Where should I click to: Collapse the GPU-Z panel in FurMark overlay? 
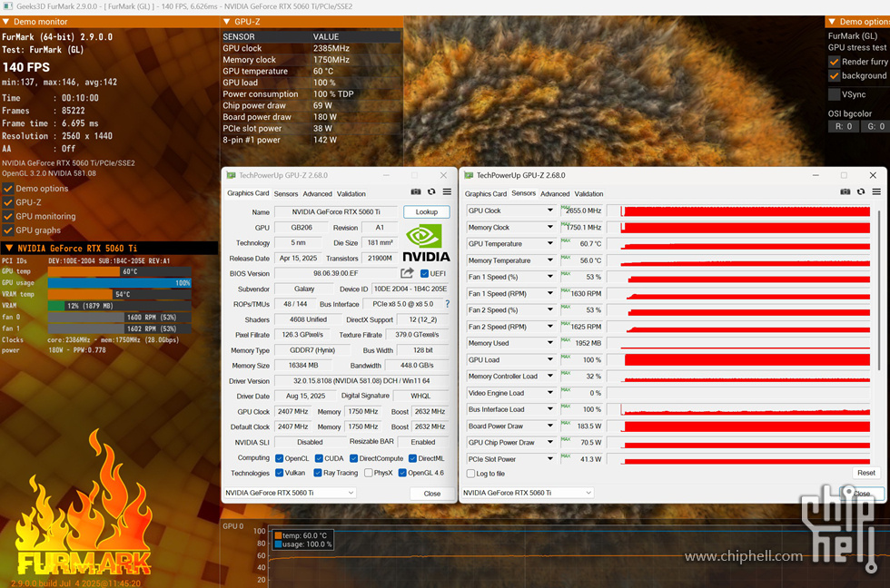coord(226,22)
